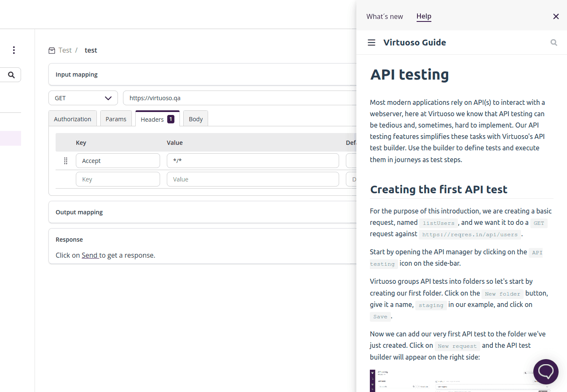Grab the drag handle of Accept row
Viewport: 567px width, 392px height.
tap(66, 161)
